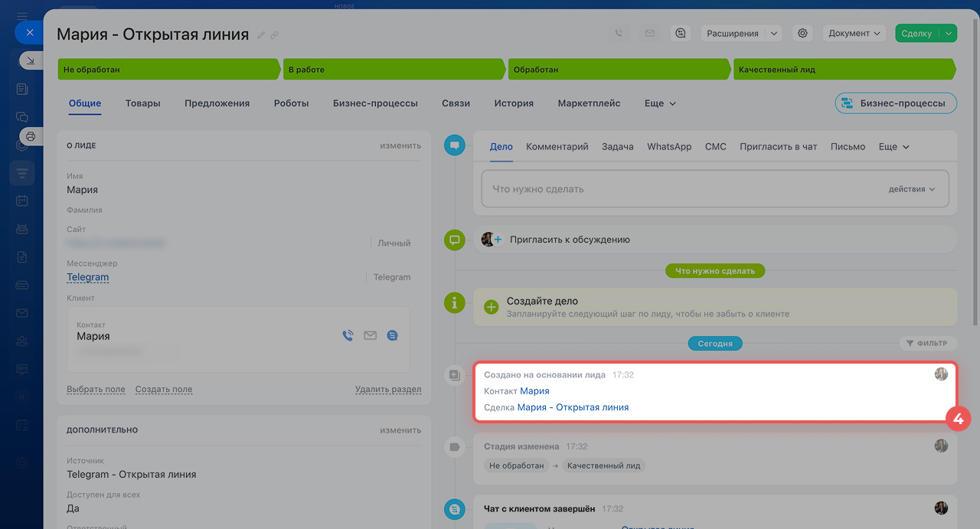Open the Маркетплейс tab
The width and height of the screenshot is (980, 529).
click(x=590, y=103)
